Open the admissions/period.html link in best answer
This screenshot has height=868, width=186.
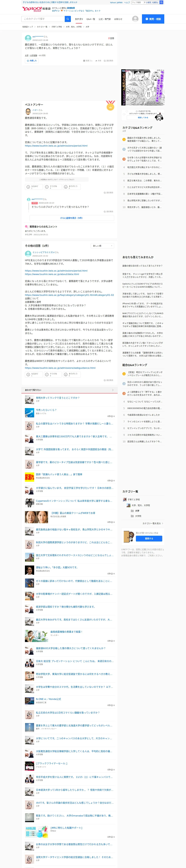pos(56,146)
